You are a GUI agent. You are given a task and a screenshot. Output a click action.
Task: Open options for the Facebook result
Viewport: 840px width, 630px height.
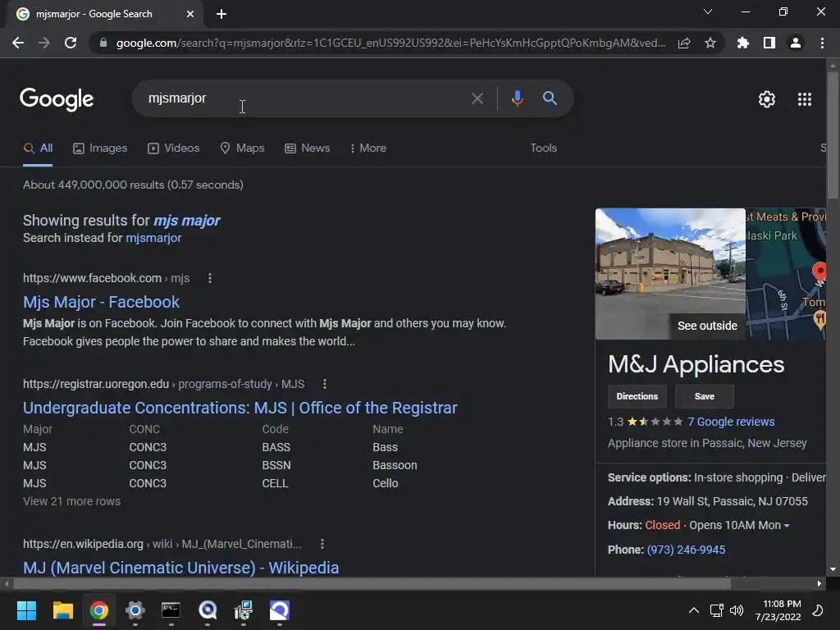click(210, 279)
